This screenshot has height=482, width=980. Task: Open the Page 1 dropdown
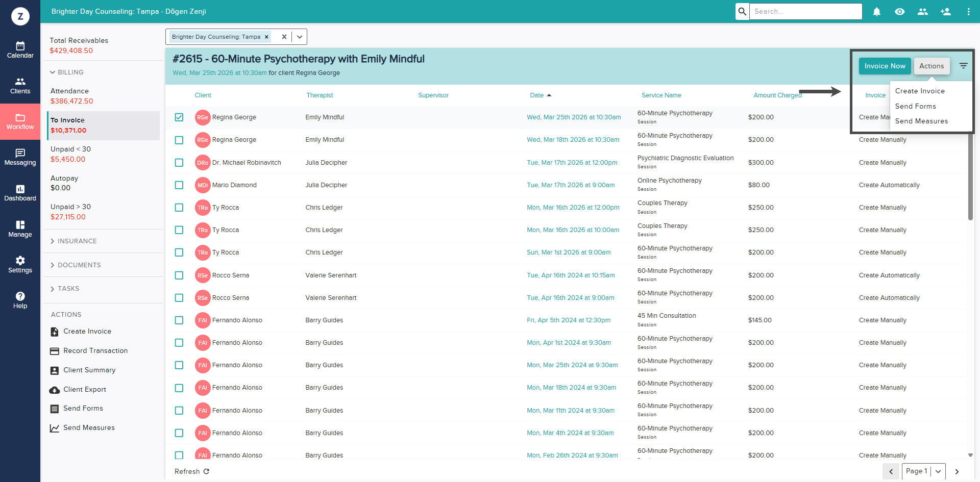[x=924, y=471]
